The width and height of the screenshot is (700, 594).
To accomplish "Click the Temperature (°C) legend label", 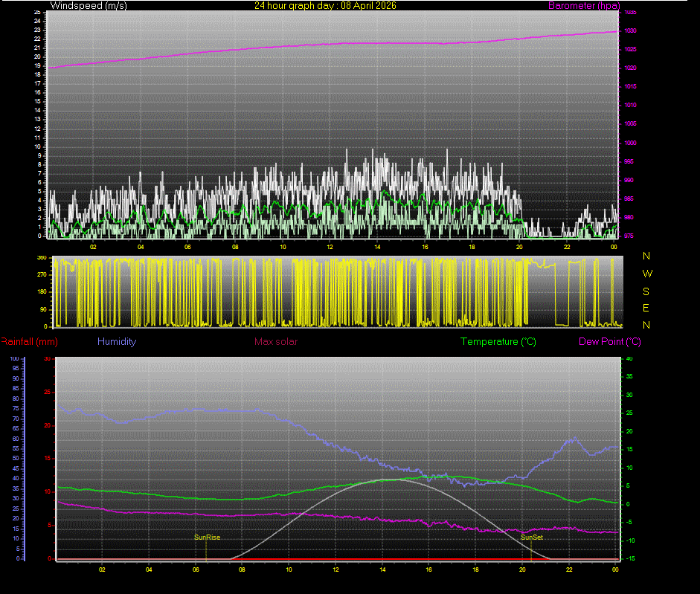I will click(x=498, y=341).
